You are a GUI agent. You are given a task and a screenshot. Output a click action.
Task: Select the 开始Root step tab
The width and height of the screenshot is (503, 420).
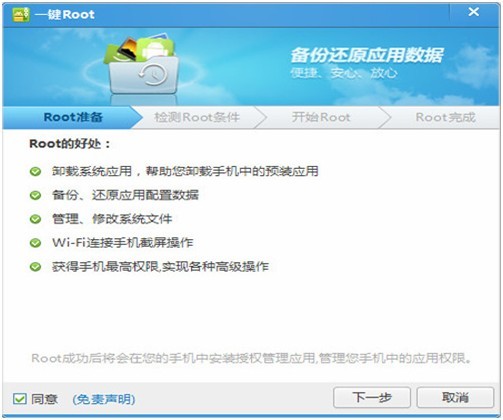coord(321,117)
